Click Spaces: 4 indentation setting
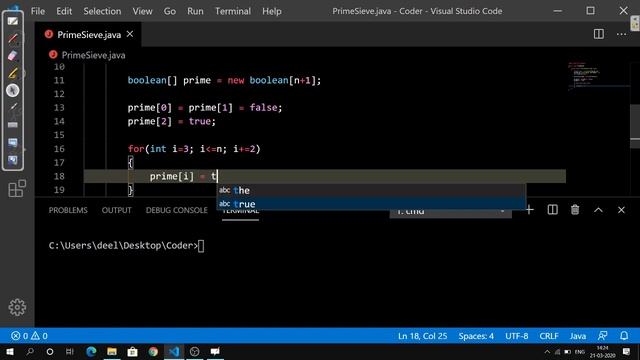The image size is (640, 360). pos(476,336)
